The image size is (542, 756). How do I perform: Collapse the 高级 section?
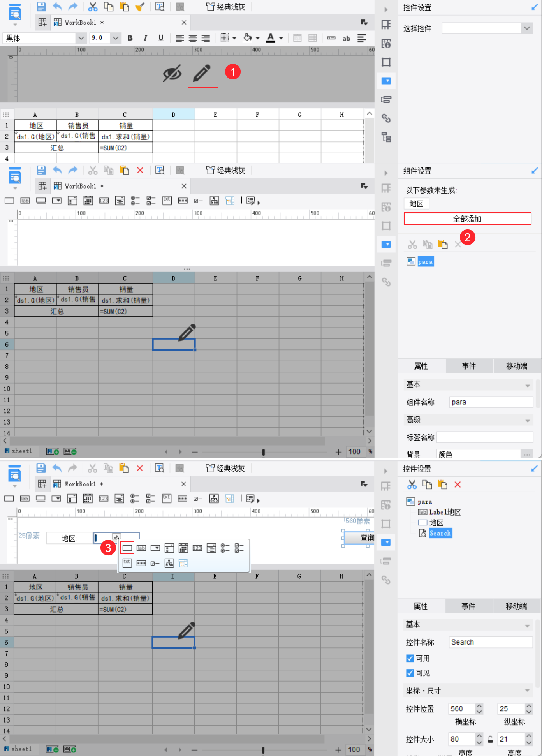(x=528, y=420)
